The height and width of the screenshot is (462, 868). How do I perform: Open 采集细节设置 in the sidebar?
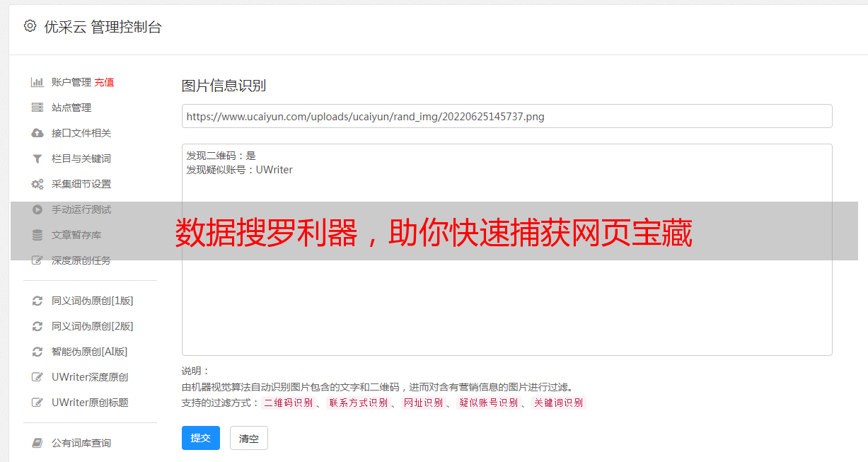[x=81, y=184]
